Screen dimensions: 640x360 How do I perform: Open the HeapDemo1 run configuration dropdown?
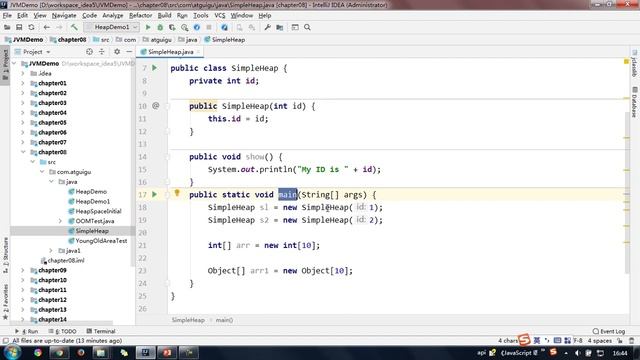tap(111, 27)
